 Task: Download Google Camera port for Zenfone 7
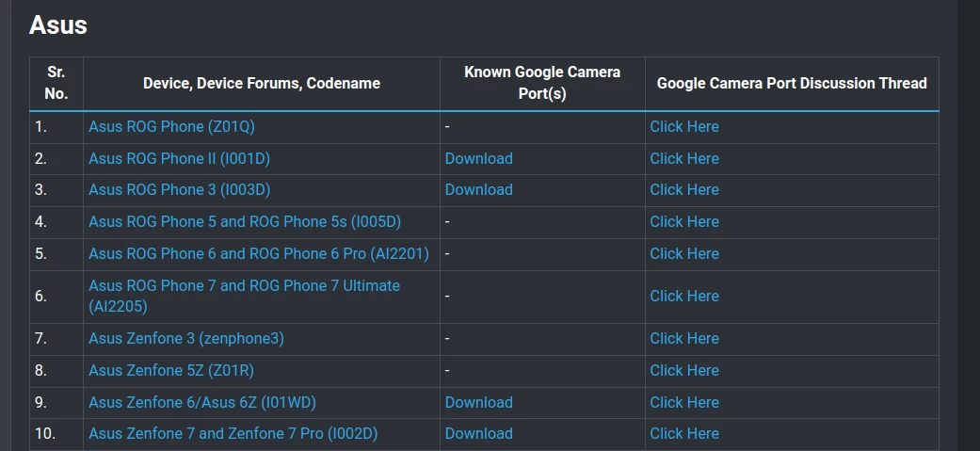(x=478, y=434)
